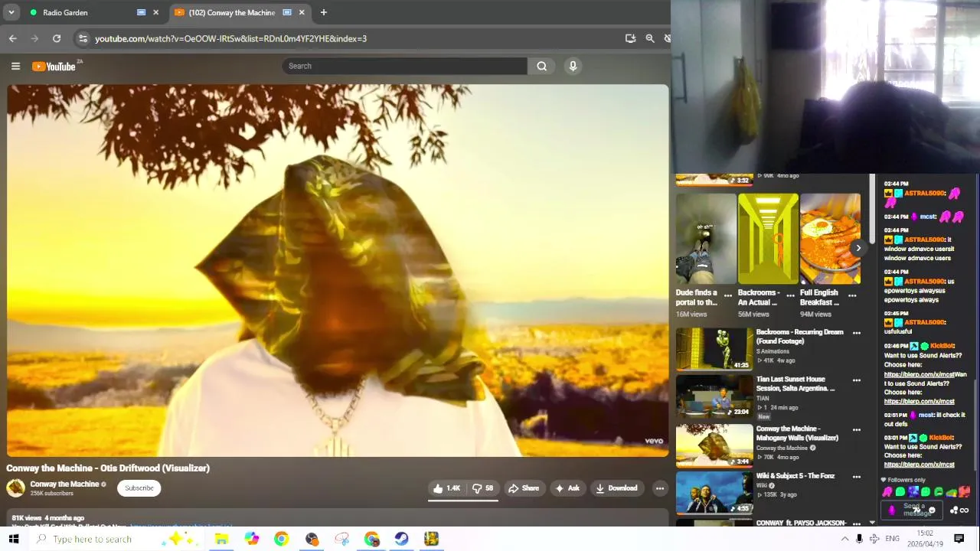980x551 pixels.
Task: Open site information icon in address bar
Action: pyautogui.click(x=83, y=38)
